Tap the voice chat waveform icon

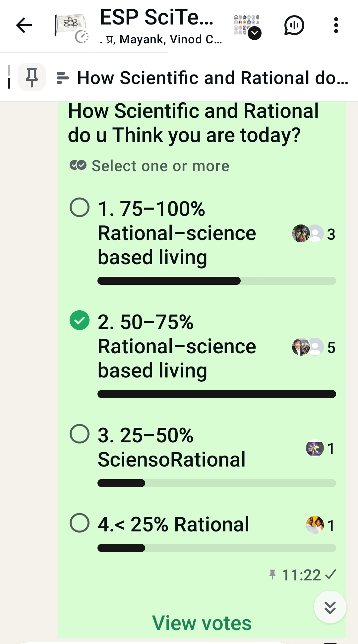294,25
